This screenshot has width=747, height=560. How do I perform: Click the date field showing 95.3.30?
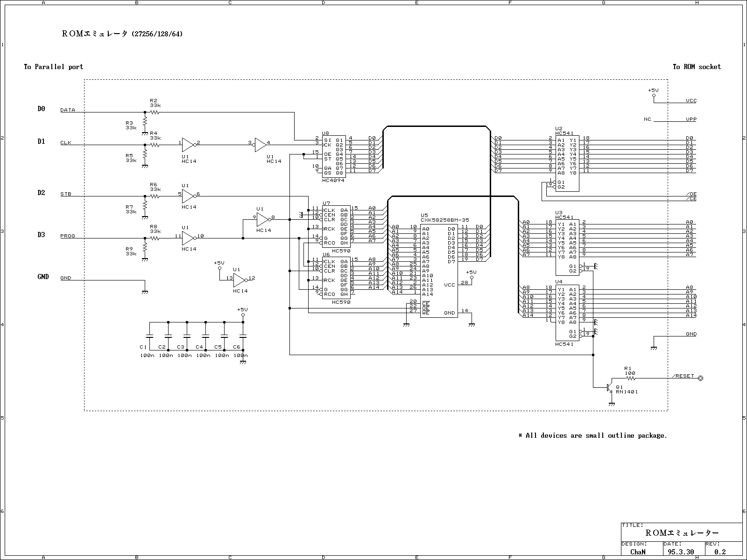click(681, 552)
